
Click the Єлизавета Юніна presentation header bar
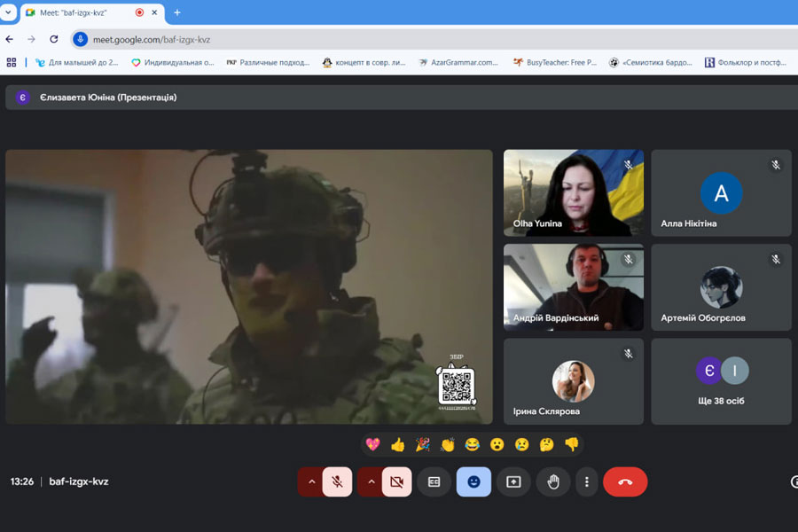402,98
